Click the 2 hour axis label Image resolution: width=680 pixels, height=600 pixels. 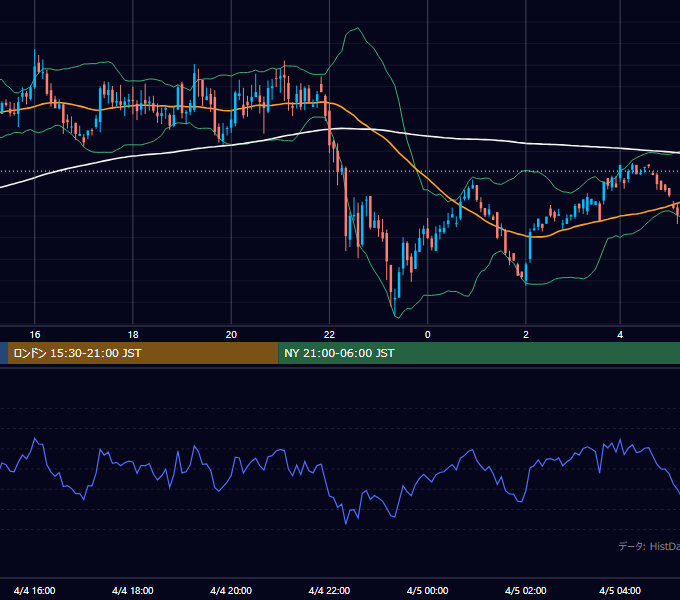point(526,335)
